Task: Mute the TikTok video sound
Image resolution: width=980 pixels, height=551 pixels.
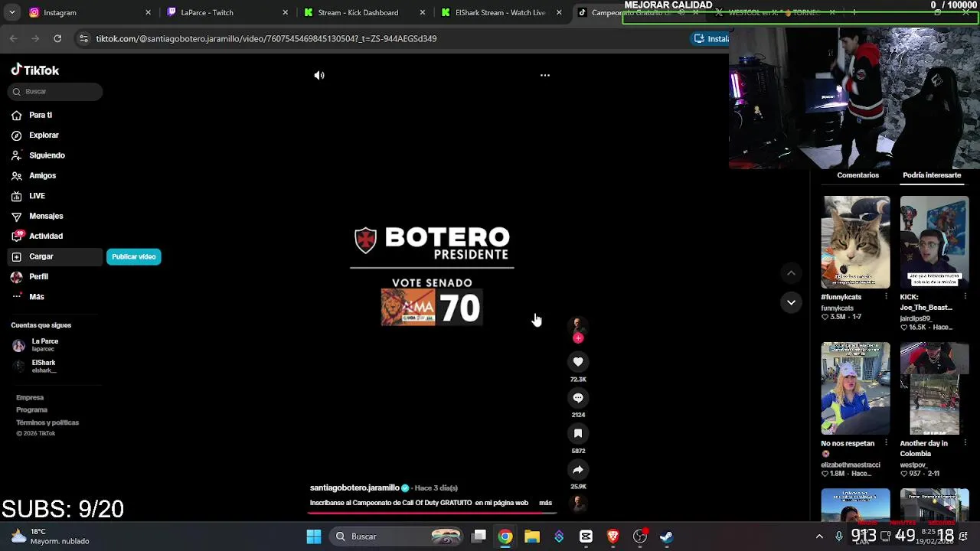Action: (319, 75)
